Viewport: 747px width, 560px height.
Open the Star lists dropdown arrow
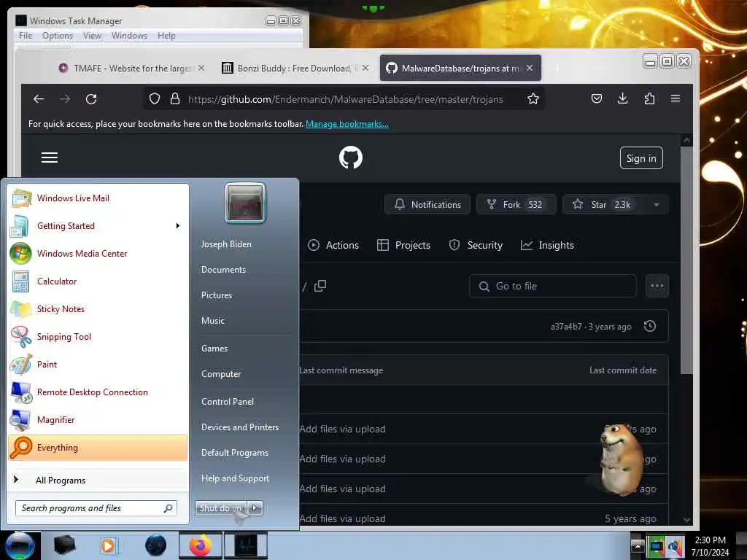point(657,205)
